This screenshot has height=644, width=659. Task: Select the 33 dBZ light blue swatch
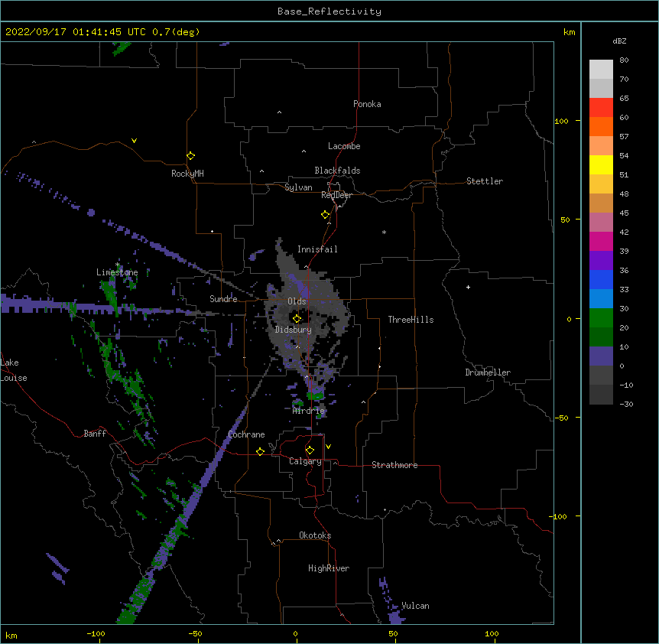pyautogui.click(x=601, y=298)
